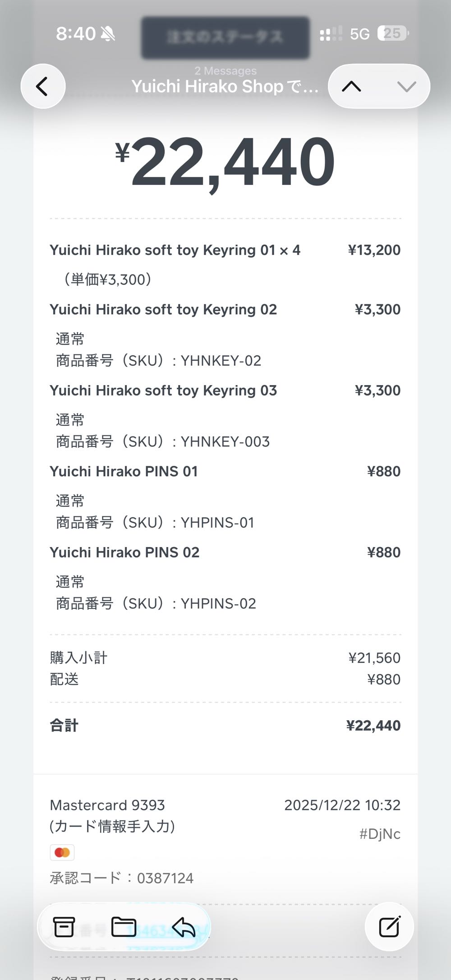Image resolution: width=451 pixels, height=980 pixels.
Task: Tap the reply arrow icon
Action: tap(184, 927)
